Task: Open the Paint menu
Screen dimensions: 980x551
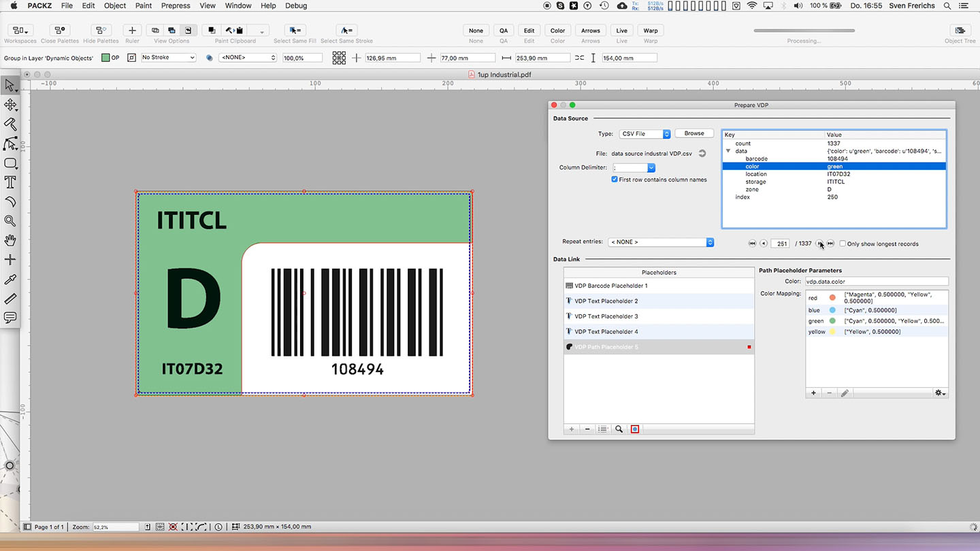Action: point(144,5)
